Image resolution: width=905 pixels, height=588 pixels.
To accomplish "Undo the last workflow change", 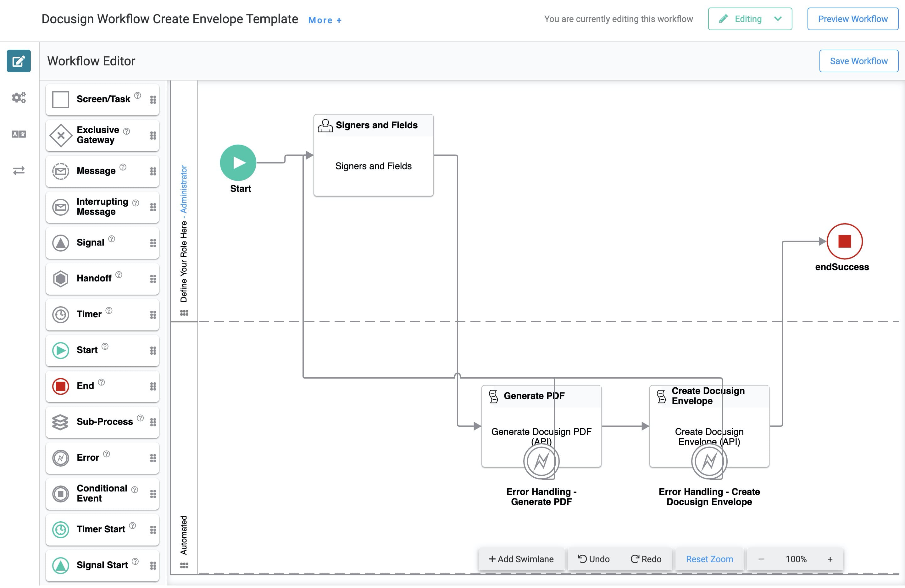I will tap(594, 559).
